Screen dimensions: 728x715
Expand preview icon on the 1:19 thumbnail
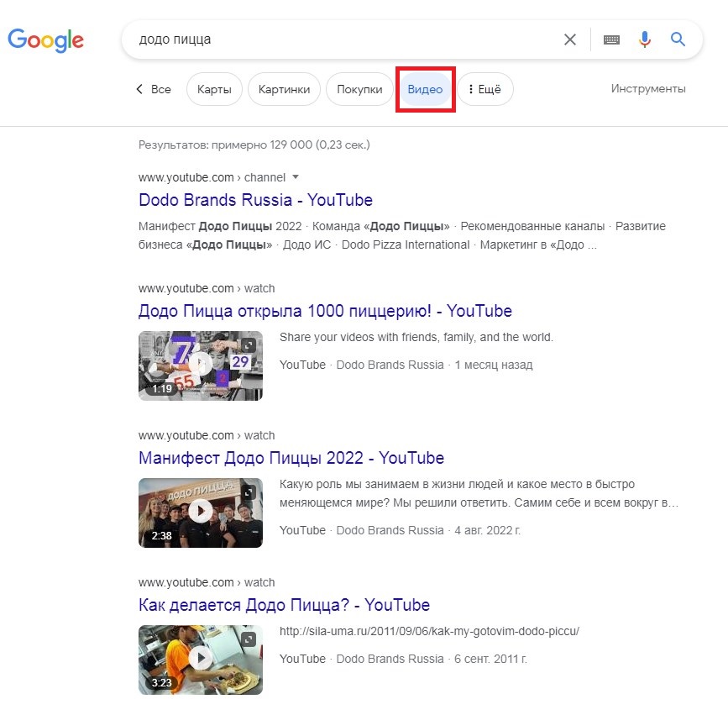(249, 345)
